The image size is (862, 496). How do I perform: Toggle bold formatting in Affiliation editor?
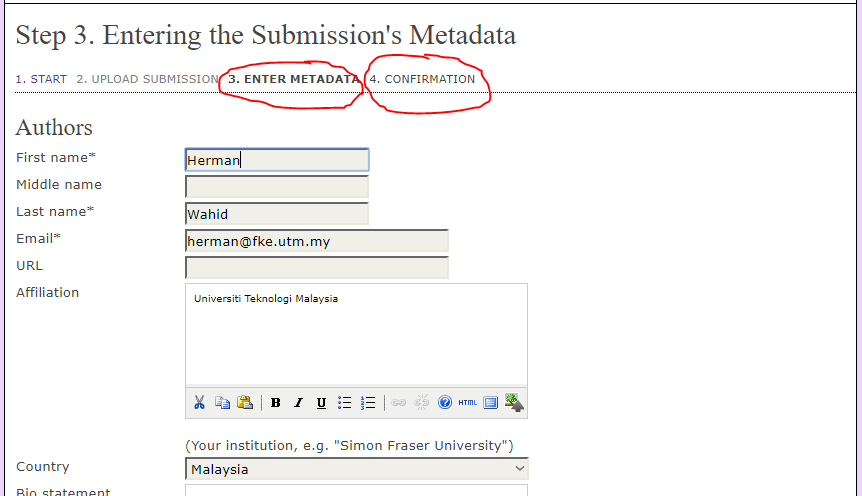(275, 403)
